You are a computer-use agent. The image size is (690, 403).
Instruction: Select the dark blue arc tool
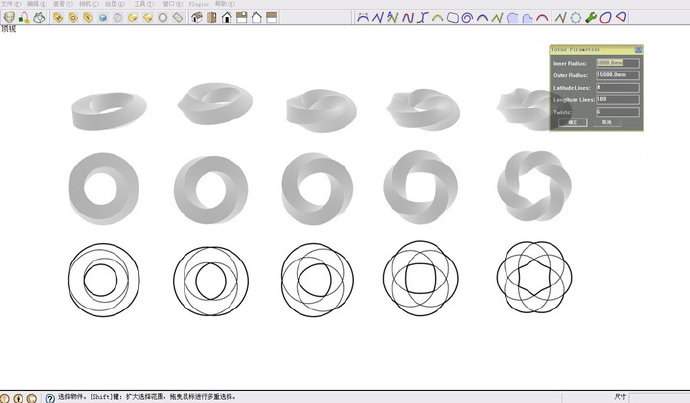click(x=483, y=18)
